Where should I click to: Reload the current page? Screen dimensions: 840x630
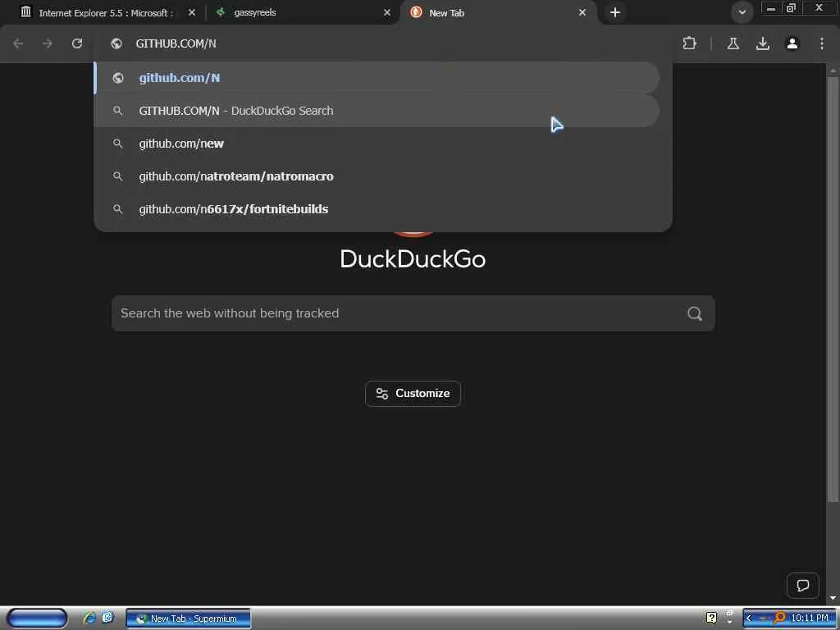click(x=77, y=43)
